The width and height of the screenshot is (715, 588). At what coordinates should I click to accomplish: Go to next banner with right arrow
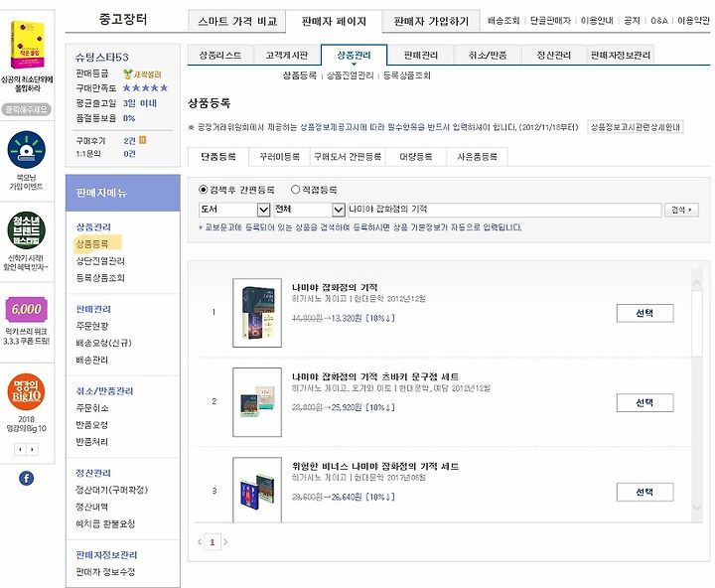32,449
